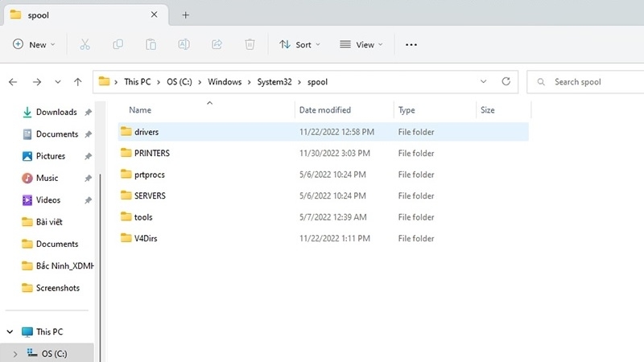The image size is (644, 362).
Task: Navigate to OS (C:) breadcrumb
Action: point(179,82)
